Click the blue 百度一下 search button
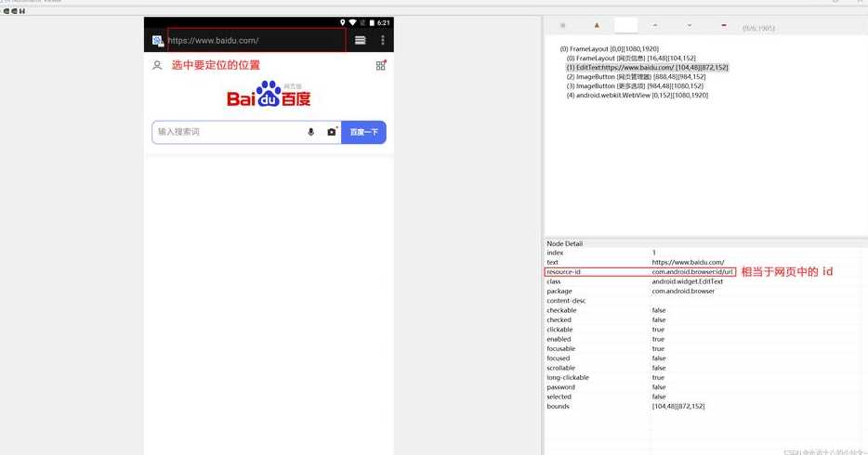Viewport: 868px width, 455px height. pyautogui.click(x=363, y=132)
